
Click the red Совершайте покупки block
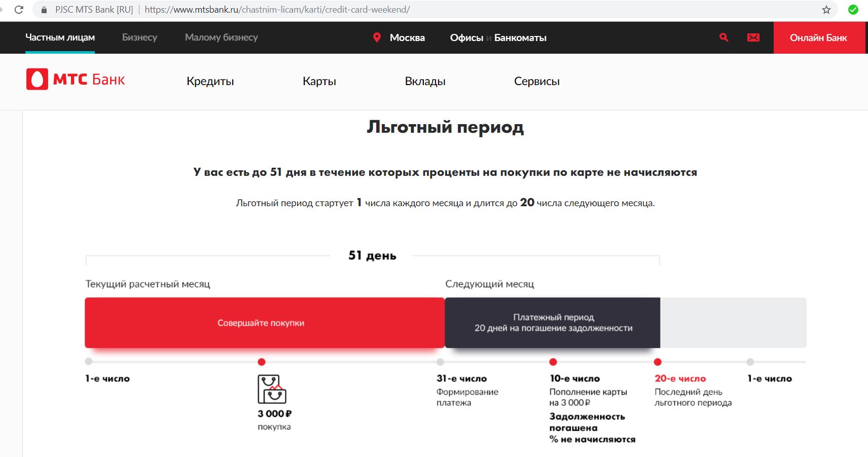coord(265,323)
